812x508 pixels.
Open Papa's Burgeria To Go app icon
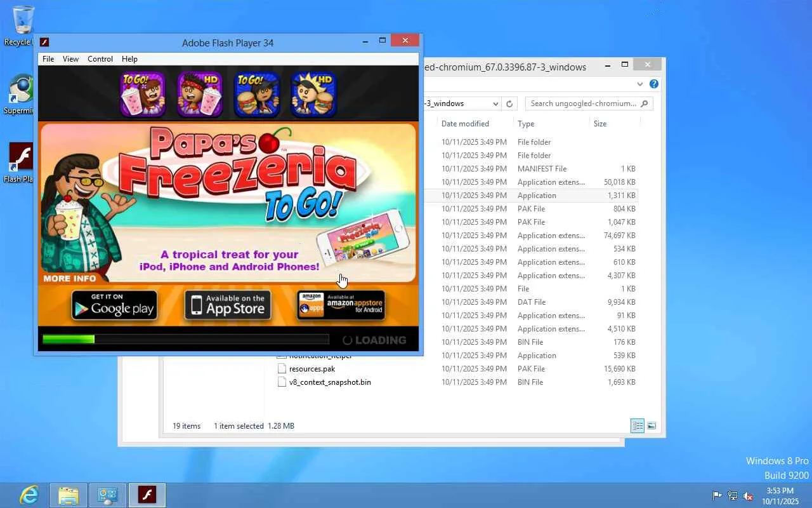click(256, 94)
